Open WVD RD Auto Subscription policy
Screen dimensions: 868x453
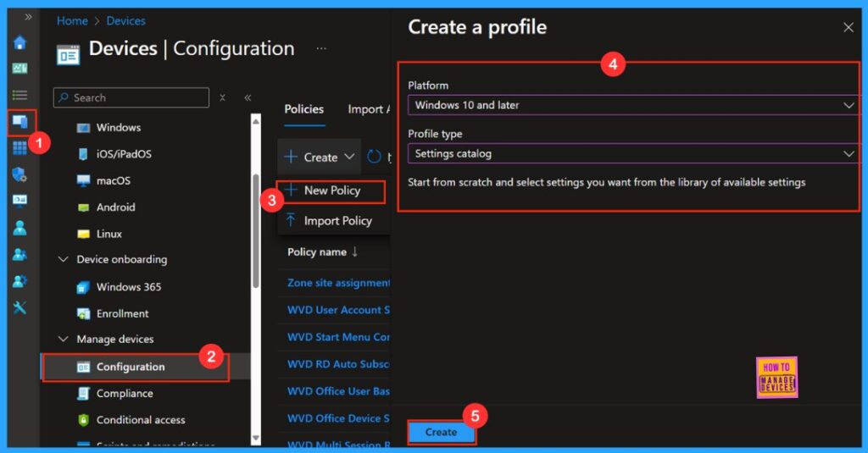338,364
